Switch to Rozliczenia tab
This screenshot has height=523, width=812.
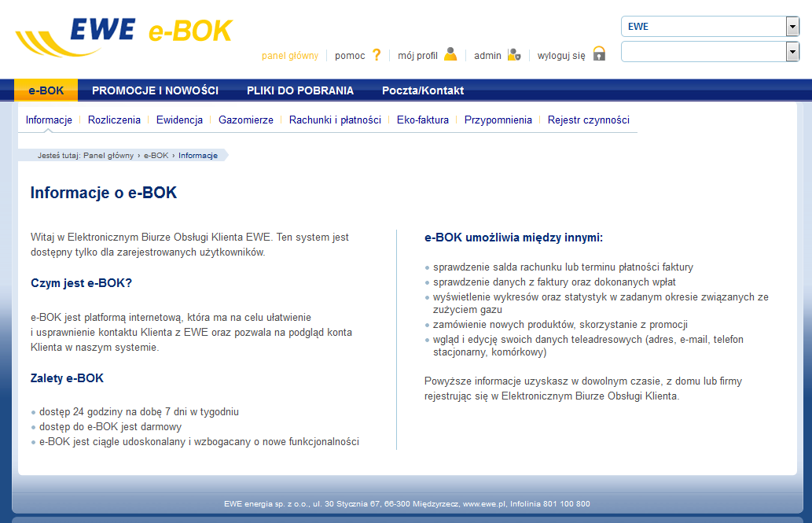pyautogui.click(x=115, y=120)
